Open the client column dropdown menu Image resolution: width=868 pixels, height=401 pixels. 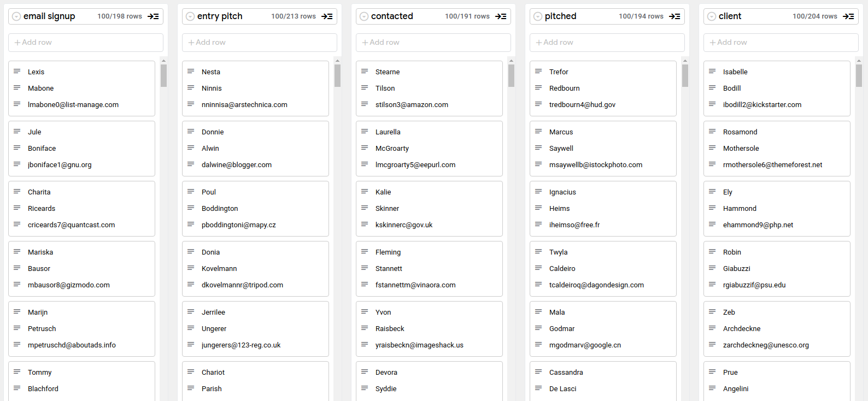[x=712, y=16]
